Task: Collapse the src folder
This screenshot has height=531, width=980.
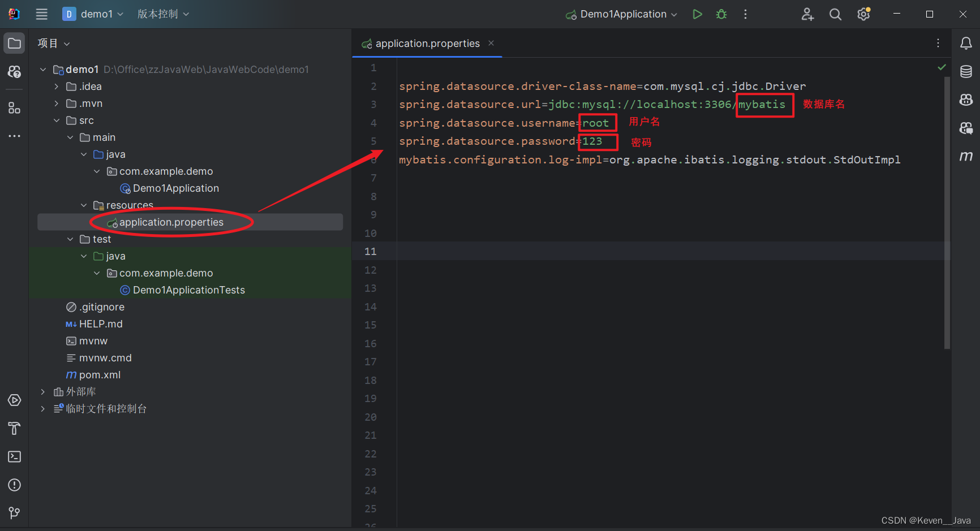Action: 57,120
